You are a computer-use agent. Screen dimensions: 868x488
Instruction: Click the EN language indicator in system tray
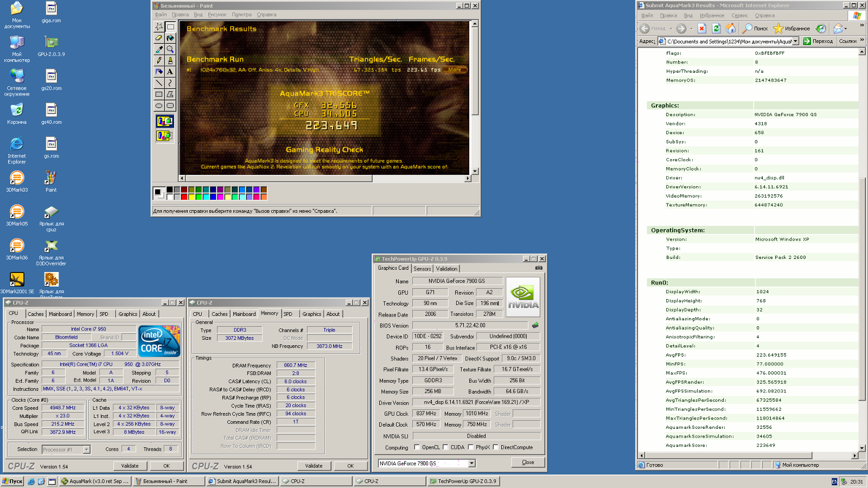(834, 481)
